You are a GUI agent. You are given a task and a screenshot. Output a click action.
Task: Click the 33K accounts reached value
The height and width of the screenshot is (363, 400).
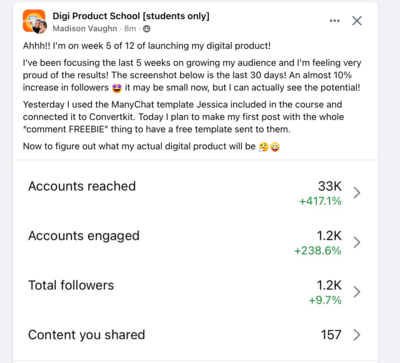click(x=330, y=186)
